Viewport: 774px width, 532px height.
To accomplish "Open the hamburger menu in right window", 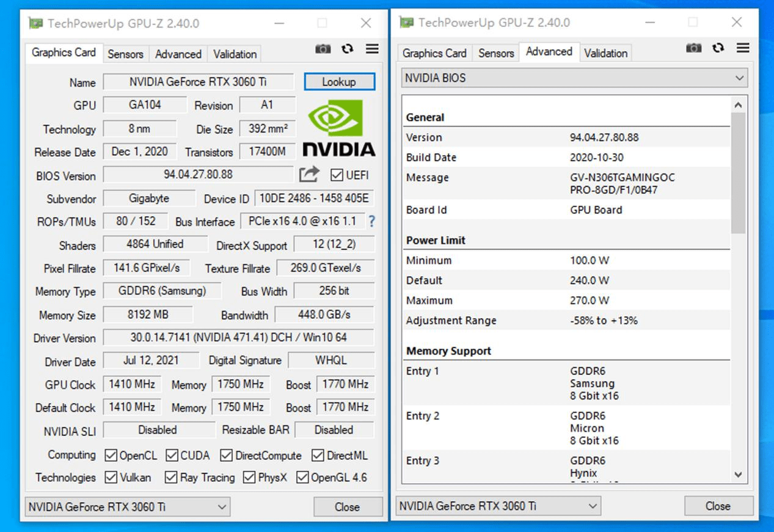I will point(743,48).
